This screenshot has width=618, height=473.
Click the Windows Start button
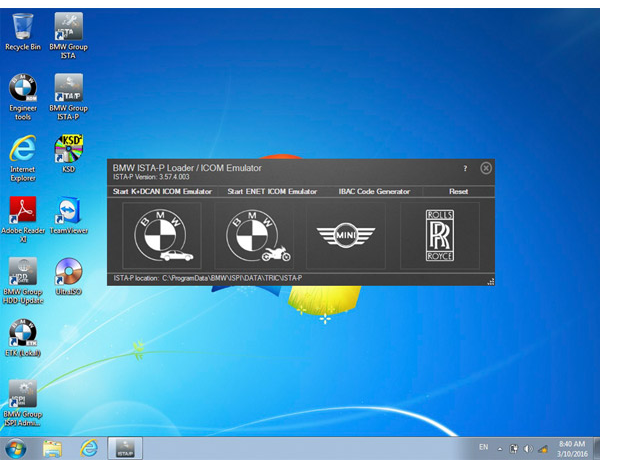(18, 448)
